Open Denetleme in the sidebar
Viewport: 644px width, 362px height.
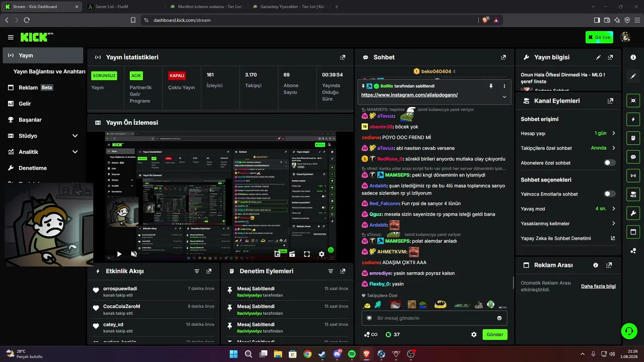[43, 168]
